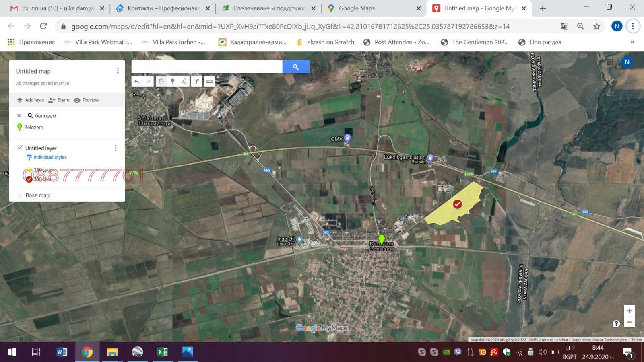Open the Villa Park Webmail bookmark
644x362 pixels.
pos(98,42)
